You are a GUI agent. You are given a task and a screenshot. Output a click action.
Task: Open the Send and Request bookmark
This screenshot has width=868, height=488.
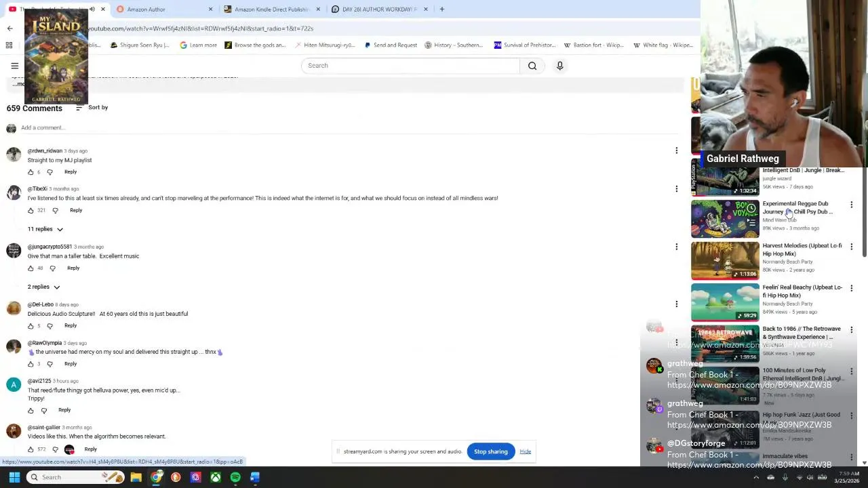click(x=390, y=45)
